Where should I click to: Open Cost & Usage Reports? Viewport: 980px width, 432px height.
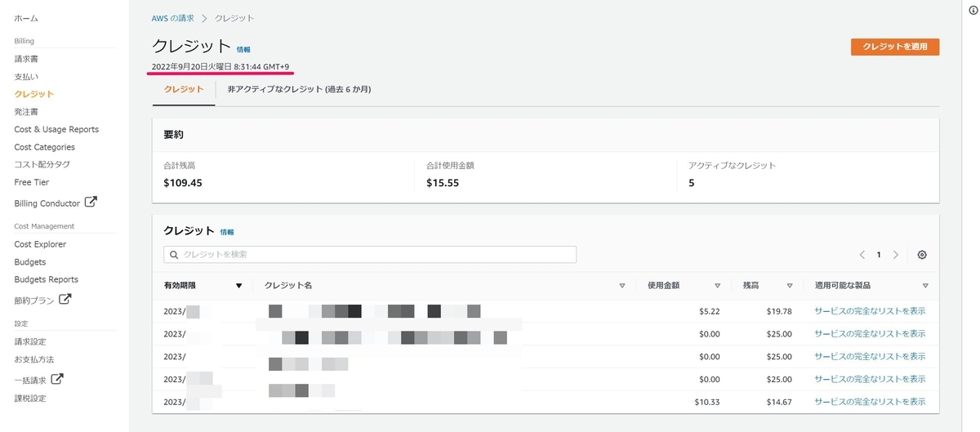[x=56, y=129]
